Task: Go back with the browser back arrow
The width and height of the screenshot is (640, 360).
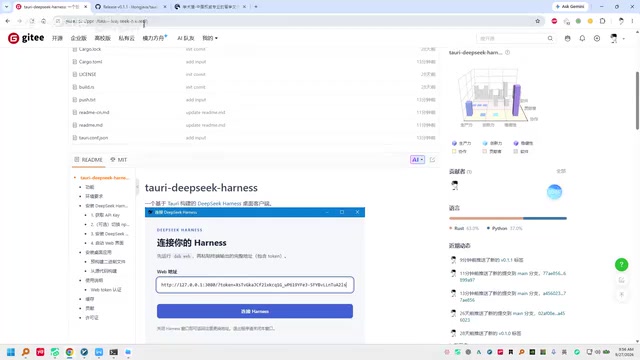Action: click(x=8, y=21)
